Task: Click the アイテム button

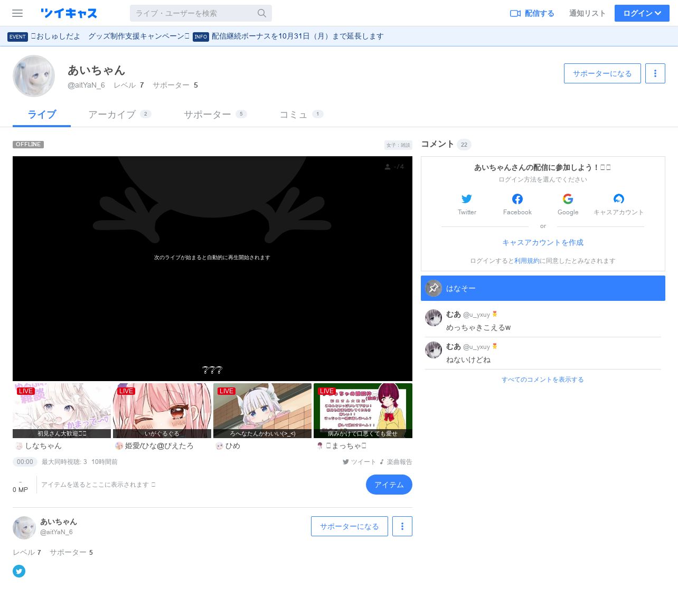Action: pyautogui.click(x=389, y=485)
